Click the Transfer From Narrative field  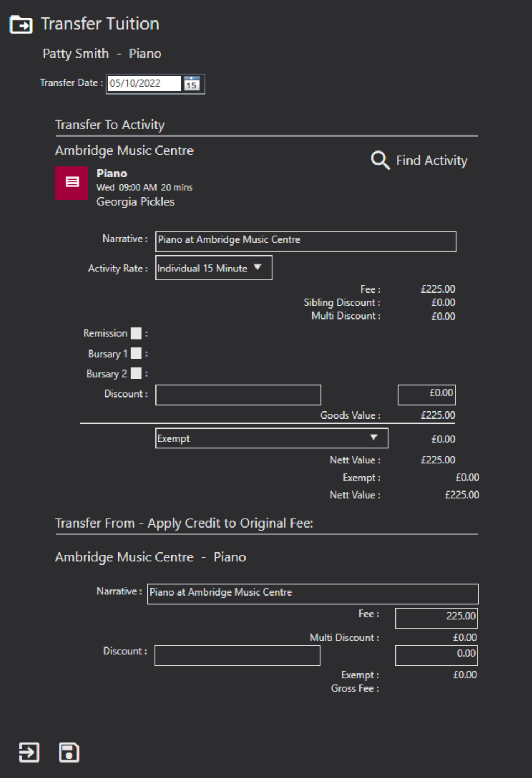[312, 594]
